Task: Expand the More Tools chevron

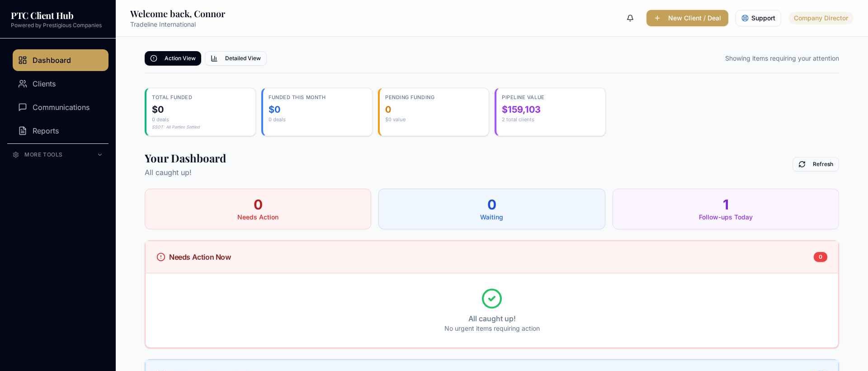Action: [100, 155]
